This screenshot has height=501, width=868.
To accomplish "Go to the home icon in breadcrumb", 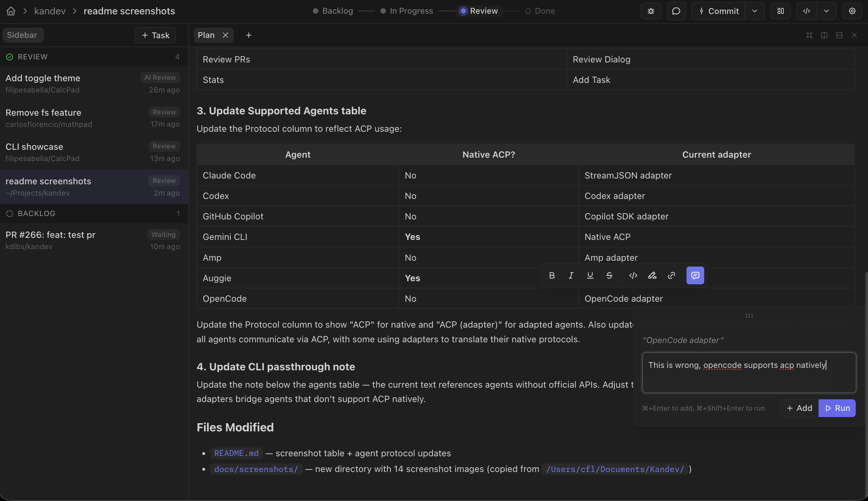I will 11,11.
